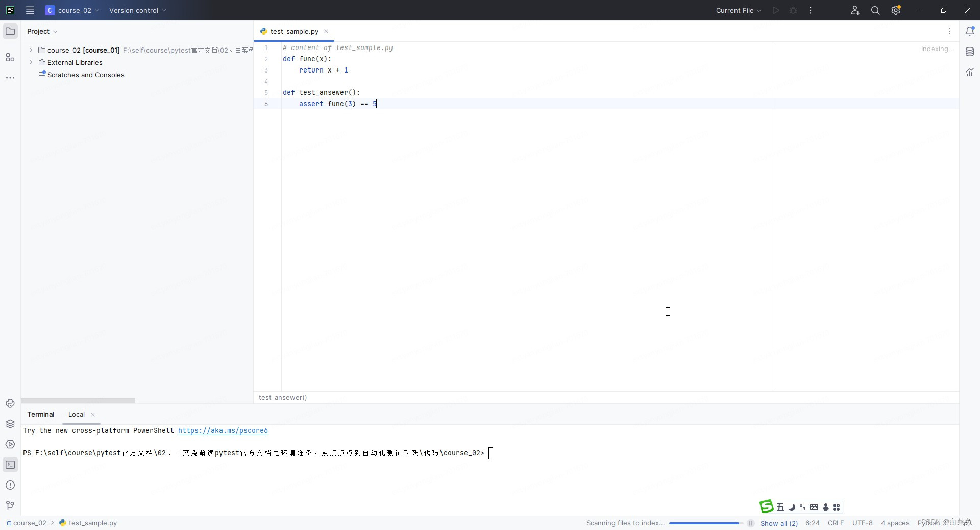This screenshot has height=530, width=980.
Task: Open Python Console layers icon
Action: [x=10, y=424]
